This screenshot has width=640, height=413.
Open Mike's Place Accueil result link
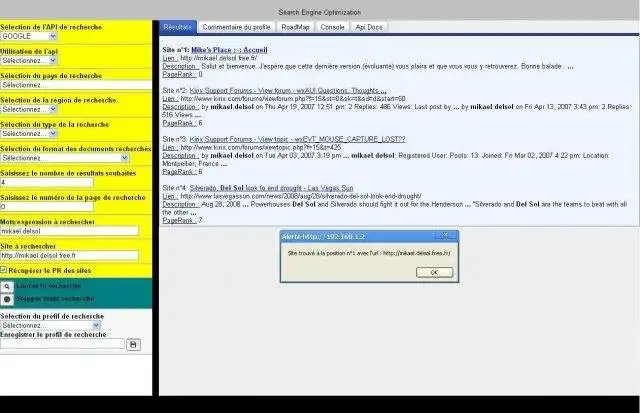pyautogui.click(x=229, y=50)
